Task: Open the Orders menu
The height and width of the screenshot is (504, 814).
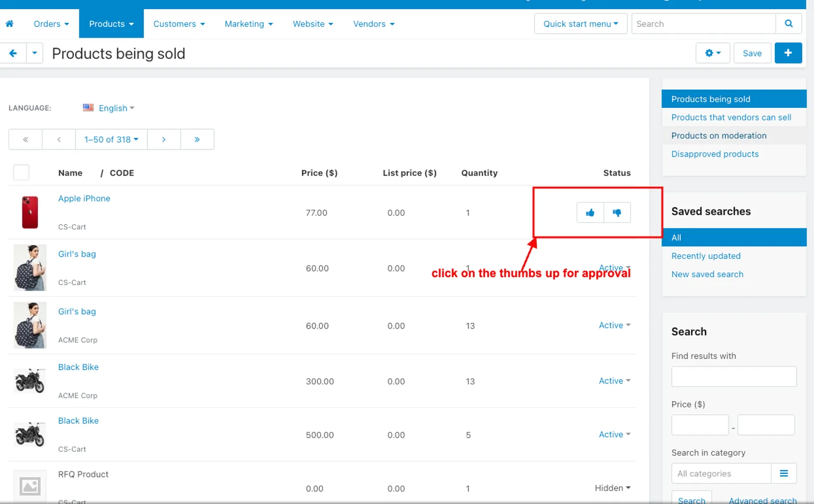Action: tap(51, 24)
